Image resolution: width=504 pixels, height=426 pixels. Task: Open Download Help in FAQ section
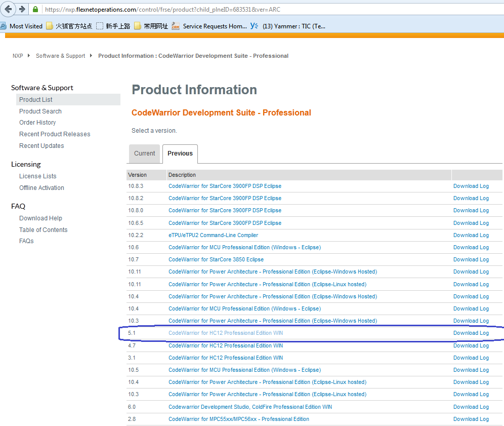(40, 218)
